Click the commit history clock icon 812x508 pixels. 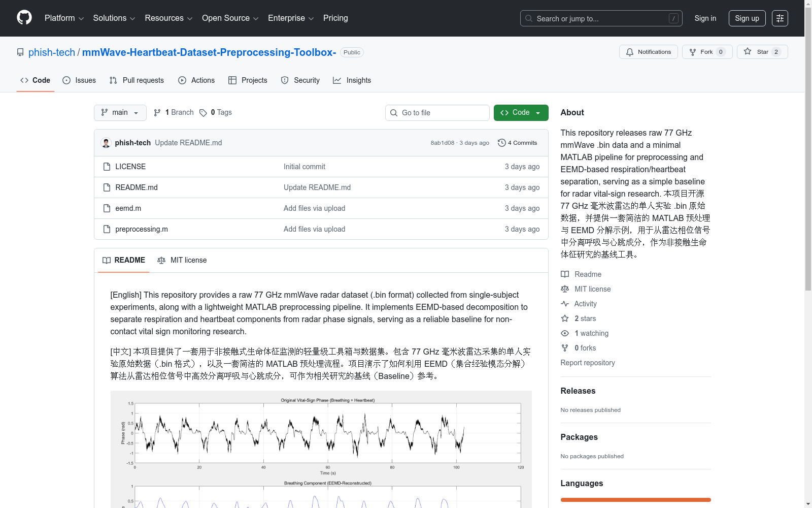(502, 143)
